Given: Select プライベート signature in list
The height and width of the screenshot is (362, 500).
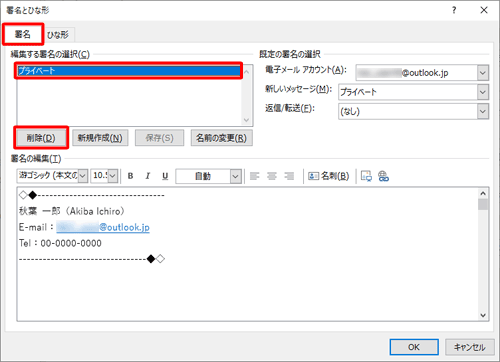Looking at the screenshot, I should (x=129, y=70).
